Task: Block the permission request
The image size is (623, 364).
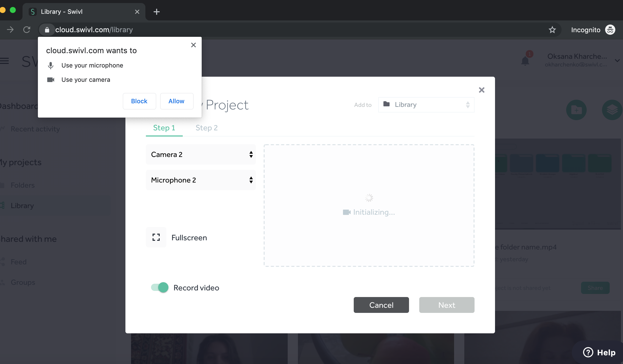Action: point(139,101)
